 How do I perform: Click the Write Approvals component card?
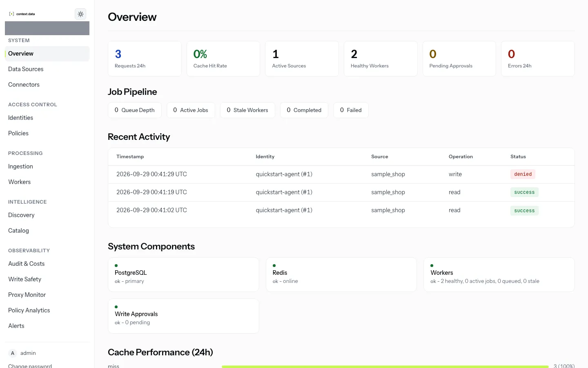[x=183, y=316]
